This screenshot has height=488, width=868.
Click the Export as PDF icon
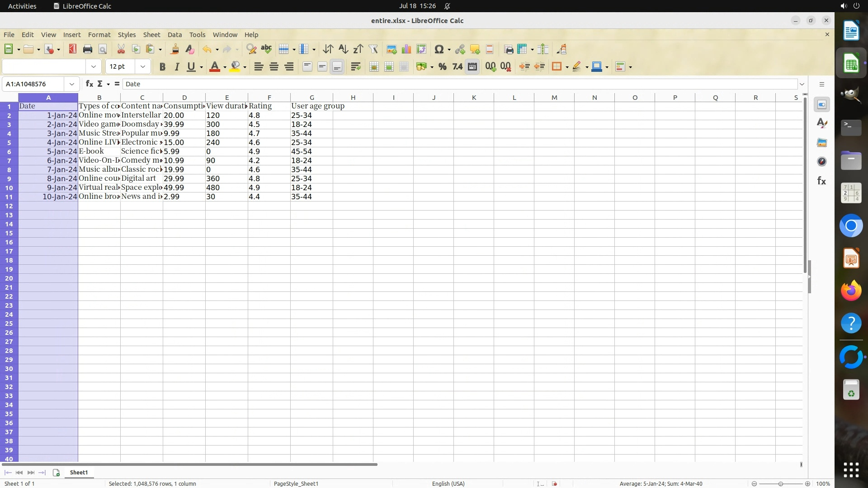[x=72, y=49]
